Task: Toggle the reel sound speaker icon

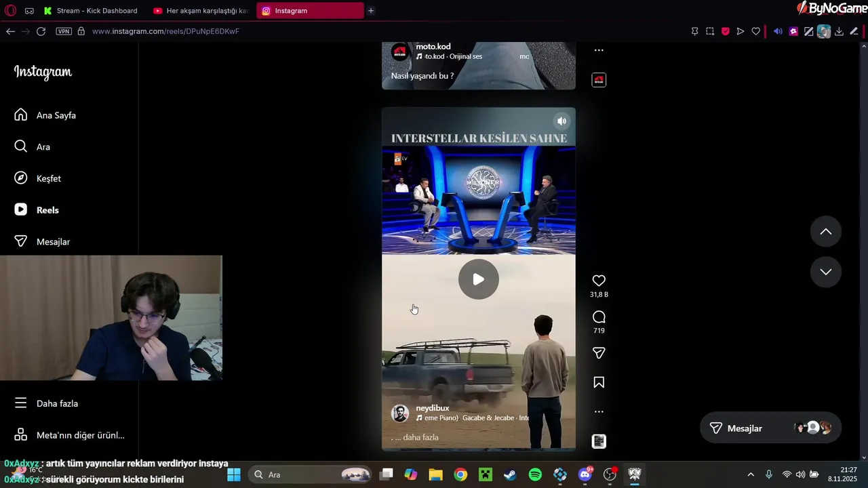Action: tap(561, 121)
